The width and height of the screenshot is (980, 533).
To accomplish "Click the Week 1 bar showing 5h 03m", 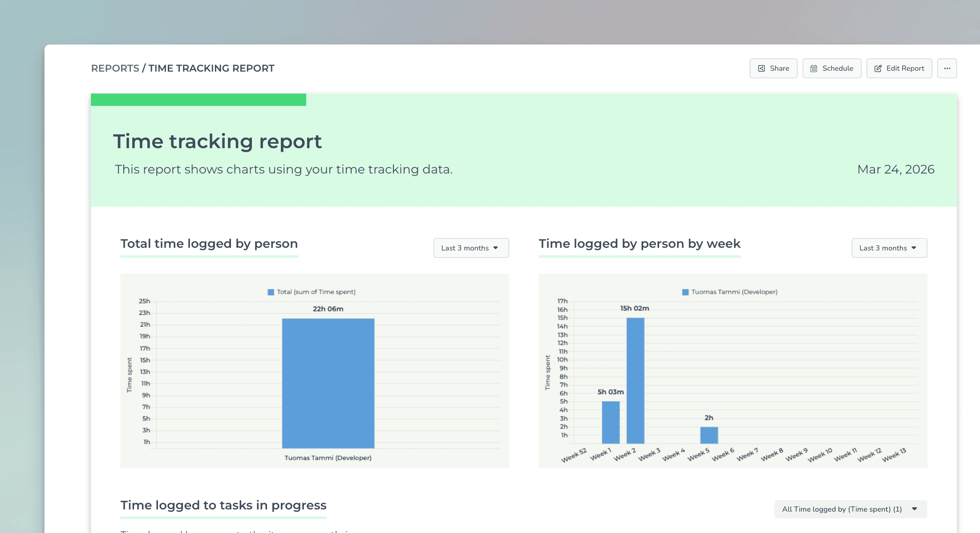I will tap(611, 422).
